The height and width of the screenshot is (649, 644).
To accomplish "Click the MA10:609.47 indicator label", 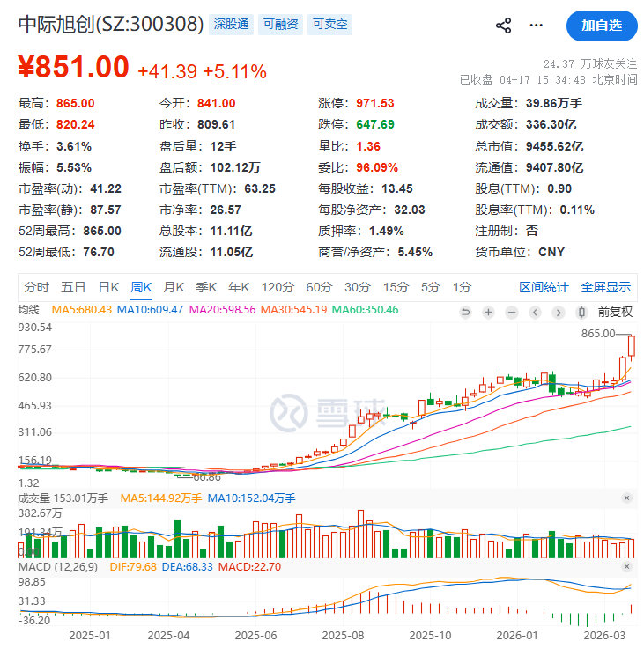I will (150, 310).
